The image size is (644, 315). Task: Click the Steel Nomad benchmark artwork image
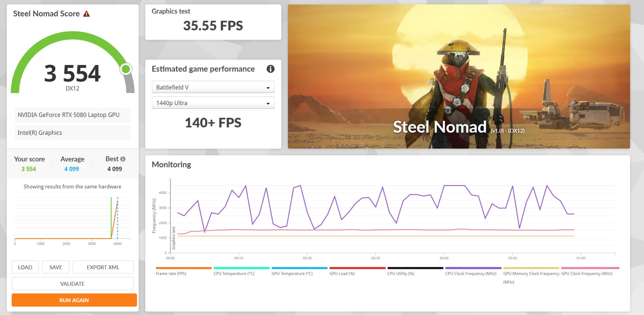(x=458, y=76)
